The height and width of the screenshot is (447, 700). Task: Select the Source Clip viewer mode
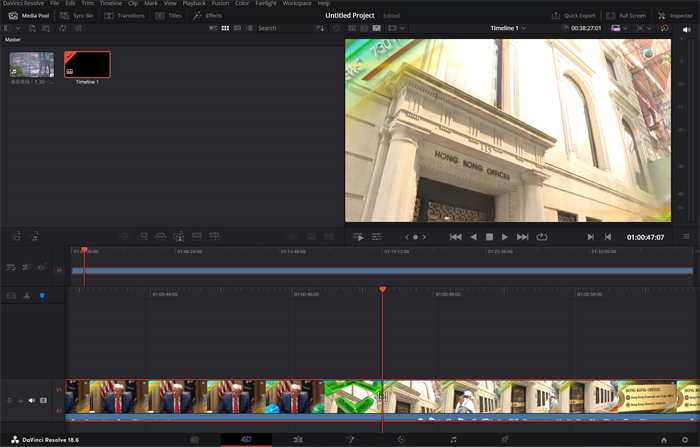[x=352, y=28]
